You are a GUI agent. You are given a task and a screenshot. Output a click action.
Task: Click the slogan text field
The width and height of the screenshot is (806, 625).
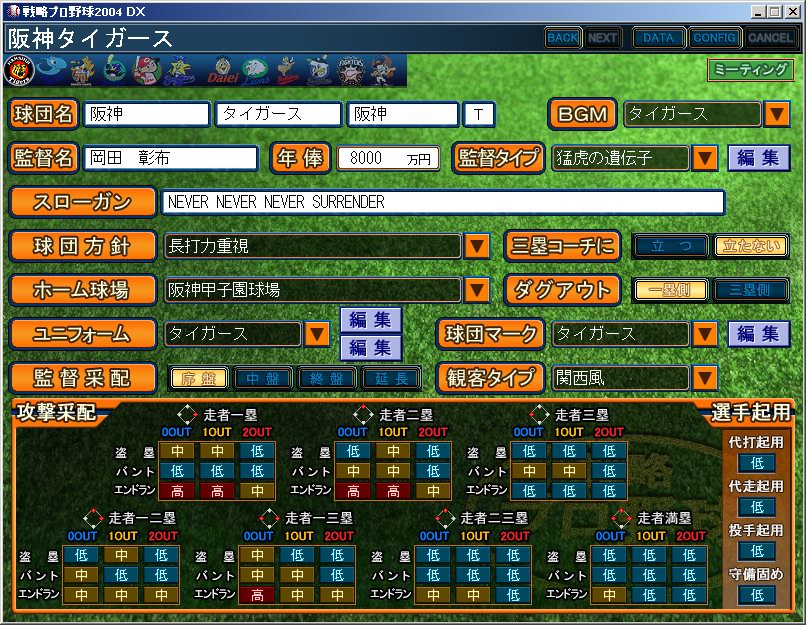(443, 202)
